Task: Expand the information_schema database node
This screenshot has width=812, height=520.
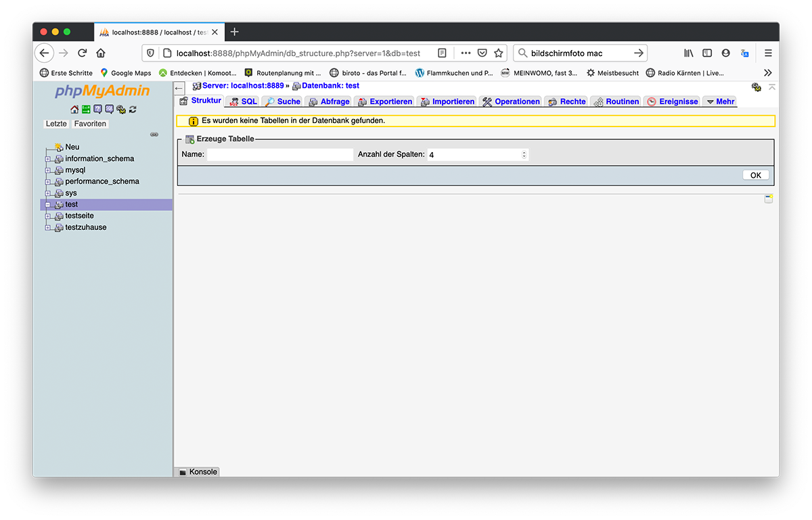Action: [x=48, y=159]
